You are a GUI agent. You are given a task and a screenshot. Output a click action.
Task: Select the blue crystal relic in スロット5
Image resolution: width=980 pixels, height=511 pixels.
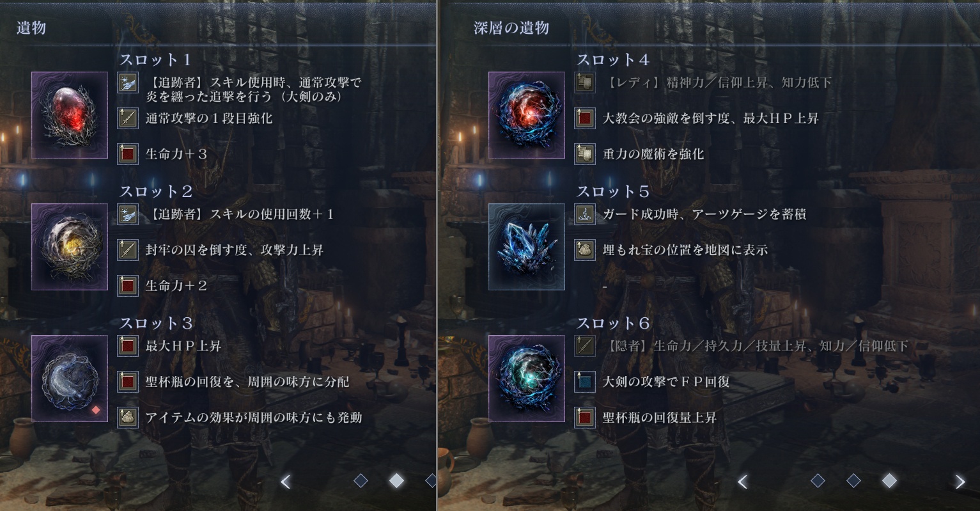(x=527, y=247)
